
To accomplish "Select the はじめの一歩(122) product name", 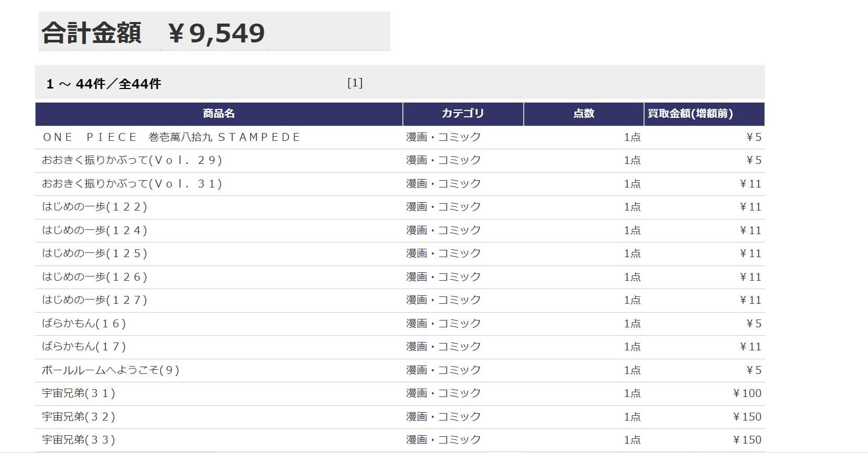I will click(x=95, y=207).
